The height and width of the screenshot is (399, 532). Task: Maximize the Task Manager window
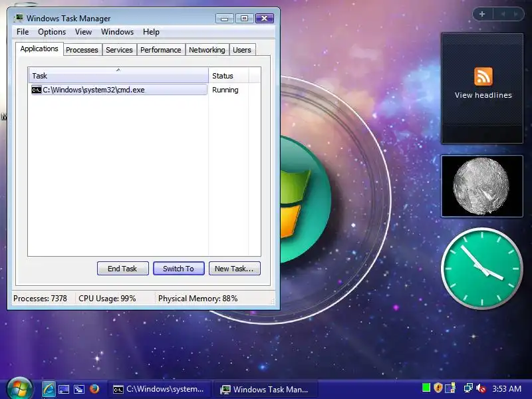(244, 19)
